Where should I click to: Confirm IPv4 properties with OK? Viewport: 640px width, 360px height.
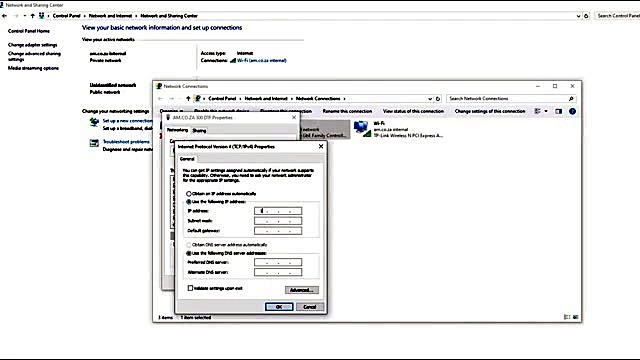point(279,307)
